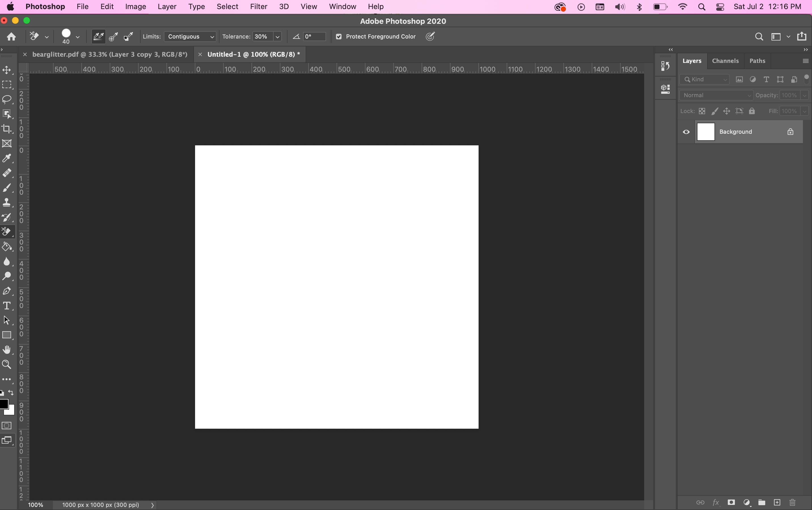Hide the Background layer visibility
This screenshot has height=510, width=812.
click(x=686, y=132)
